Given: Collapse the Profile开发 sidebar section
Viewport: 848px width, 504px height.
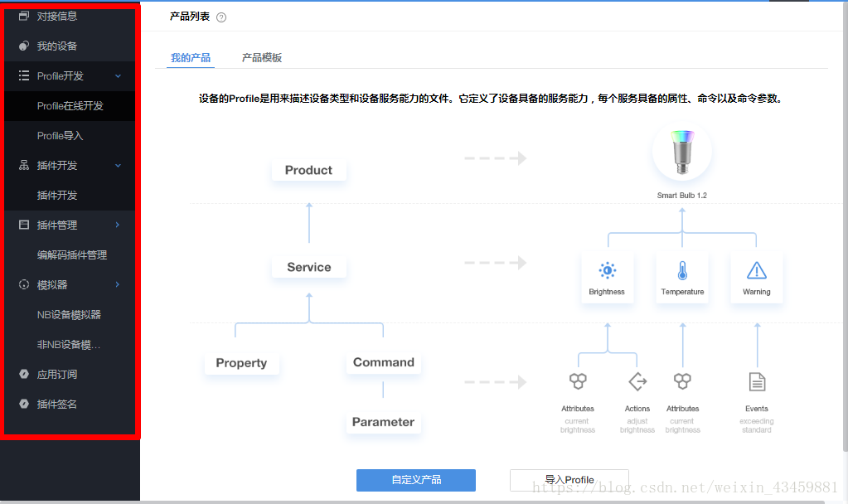Looking at the screenshot, I should [116, 75].
